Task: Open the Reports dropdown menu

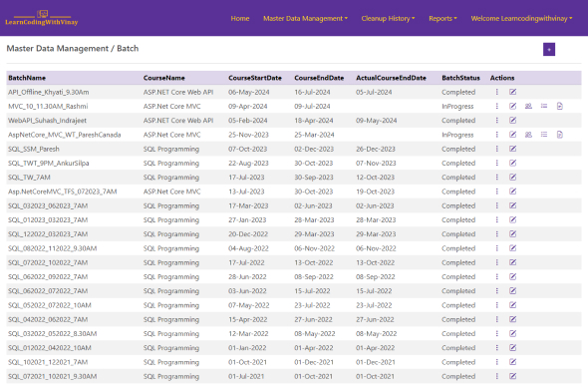Action: pos(442,18)
